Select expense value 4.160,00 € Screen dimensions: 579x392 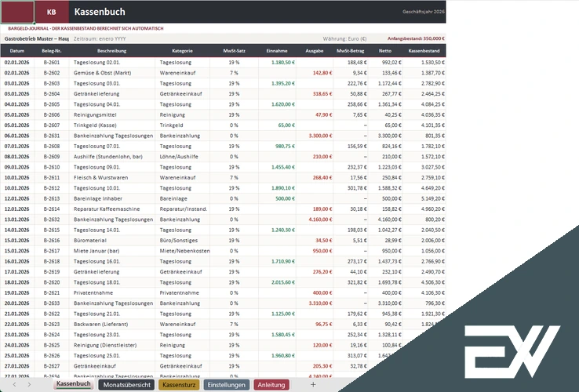tap(320, 220)
